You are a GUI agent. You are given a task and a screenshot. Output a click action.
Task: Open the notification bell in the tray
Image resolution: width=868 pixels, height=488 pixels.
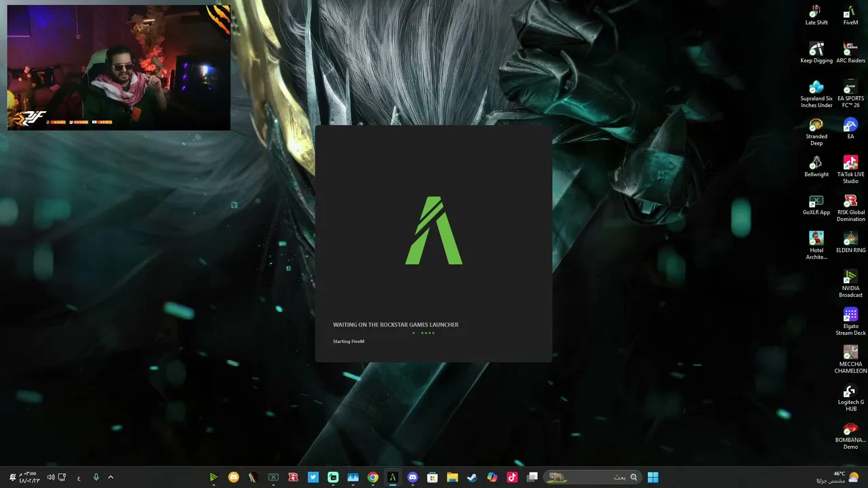(x=12, y=477)
